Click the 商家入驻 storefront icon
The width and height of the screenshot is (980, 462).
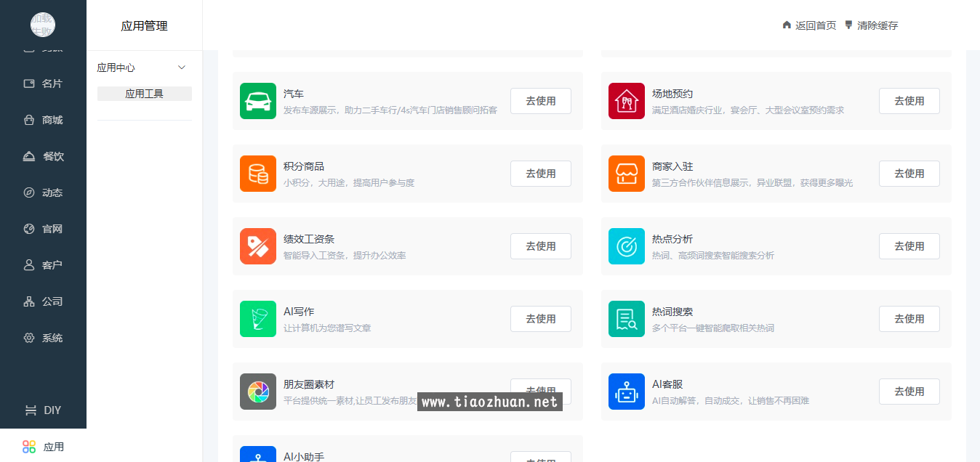pyautogui.click(x=627, y=174)
